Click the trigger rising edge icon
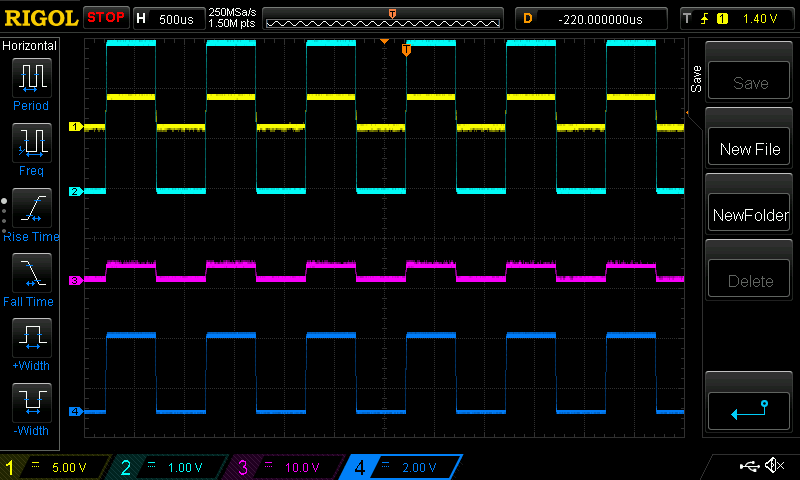 click(x=705, y=19)
